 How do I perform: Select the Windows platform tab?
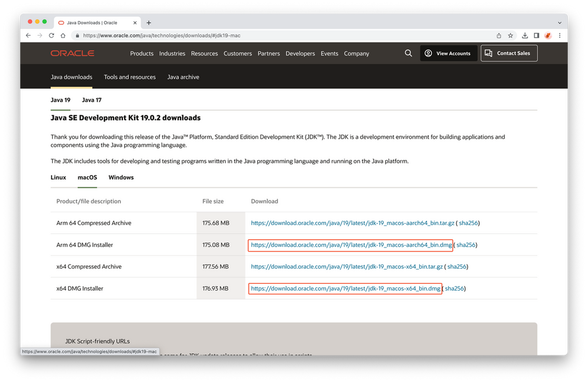point(121,177)
